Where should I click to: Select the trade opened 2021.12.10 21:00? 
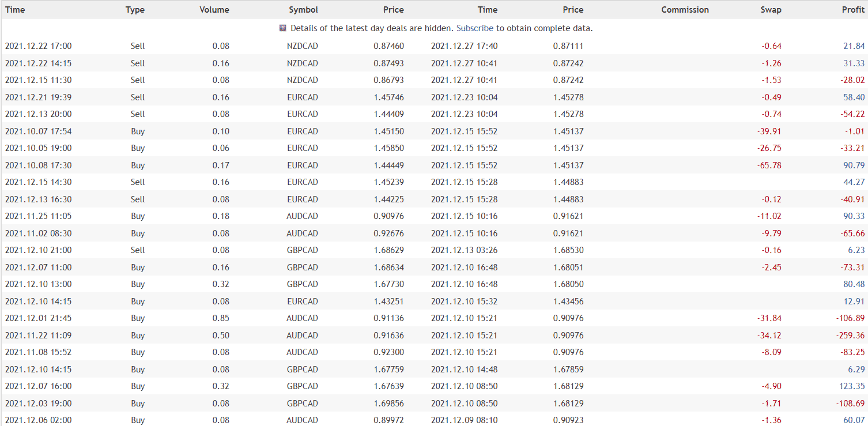(38, 250)
